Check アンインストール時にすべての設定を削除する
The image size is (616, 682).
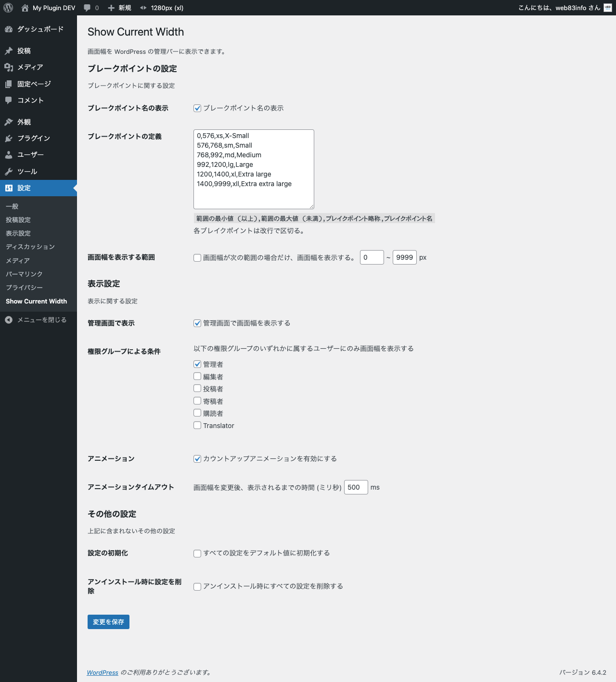click(x=197, y=587)
